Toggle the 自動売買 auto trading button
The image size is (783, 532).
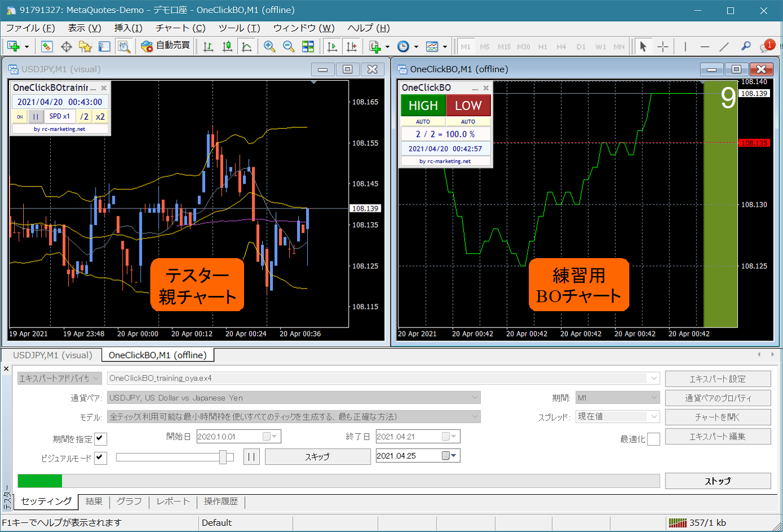pos(165,46)
